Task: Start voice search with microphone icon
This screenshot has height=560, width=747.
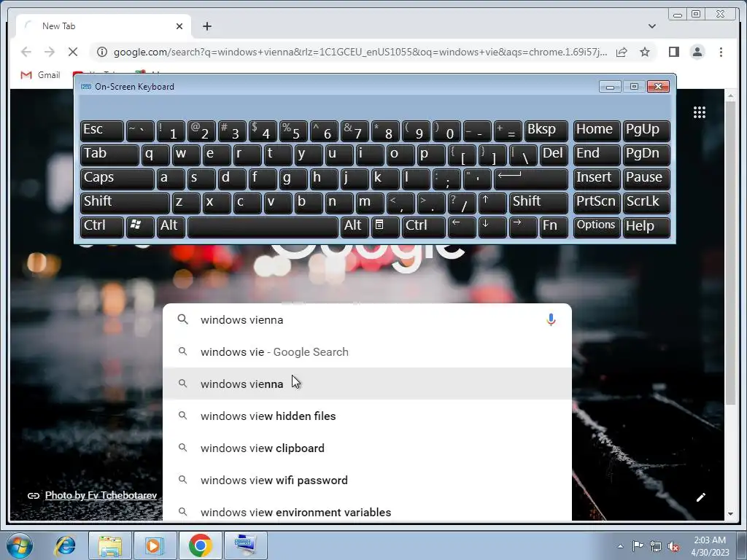Action: (x=551, y=319)
